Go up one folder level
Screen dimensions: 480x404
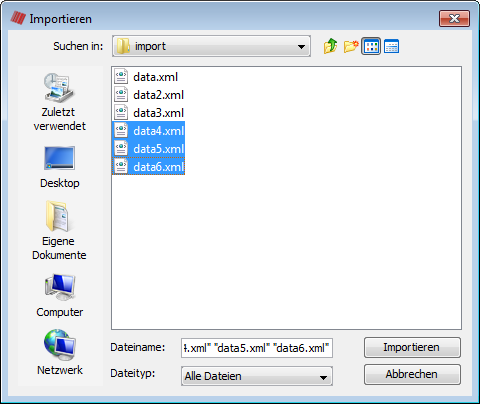330,46
